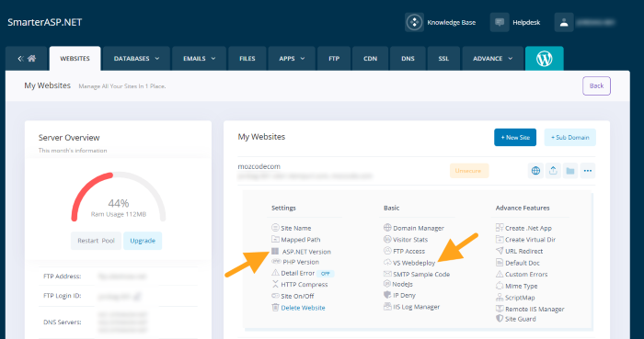Screen dimensions: 644x339
Task: Open the Mime Type link
Action: coord(522,286)
